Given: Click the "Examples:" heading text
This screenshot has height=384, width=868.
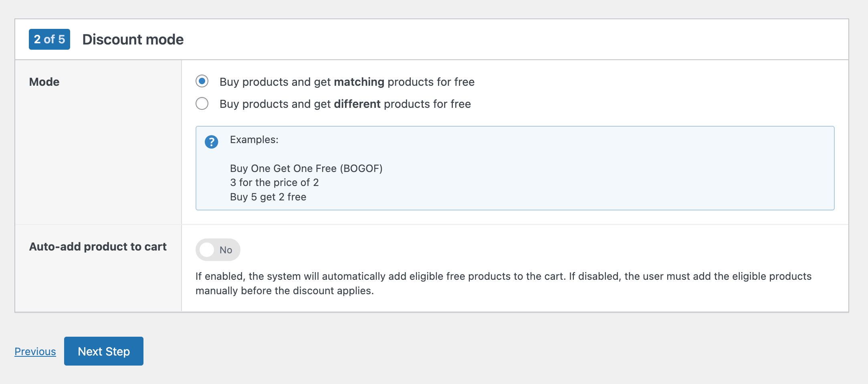Looking at the screenshot, I should click(254, 139).
